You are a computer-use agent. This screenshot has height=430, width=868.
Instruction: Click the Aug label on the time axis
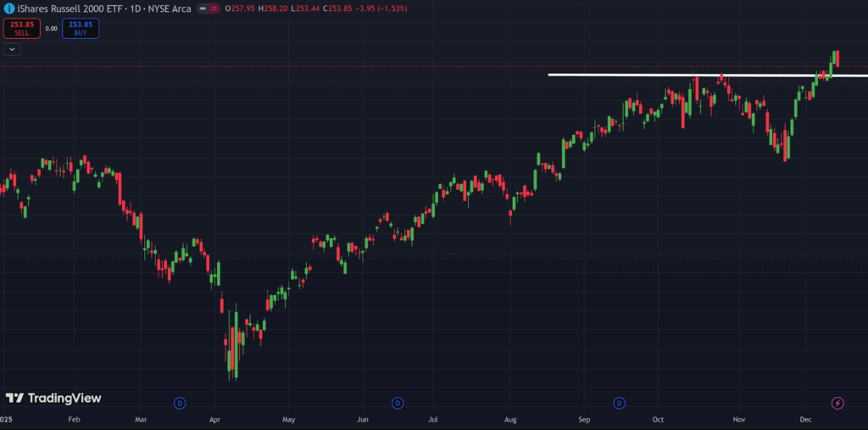point(510,420)
